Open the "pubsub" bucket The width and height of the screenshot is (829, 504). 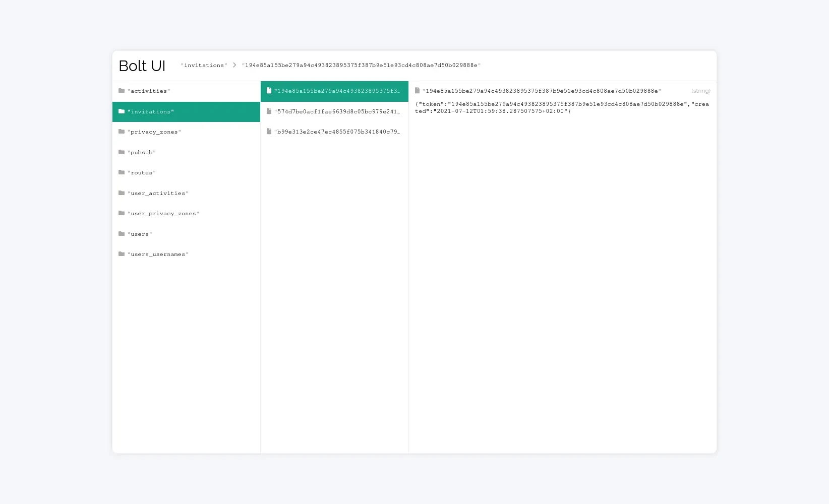point(186,152)
